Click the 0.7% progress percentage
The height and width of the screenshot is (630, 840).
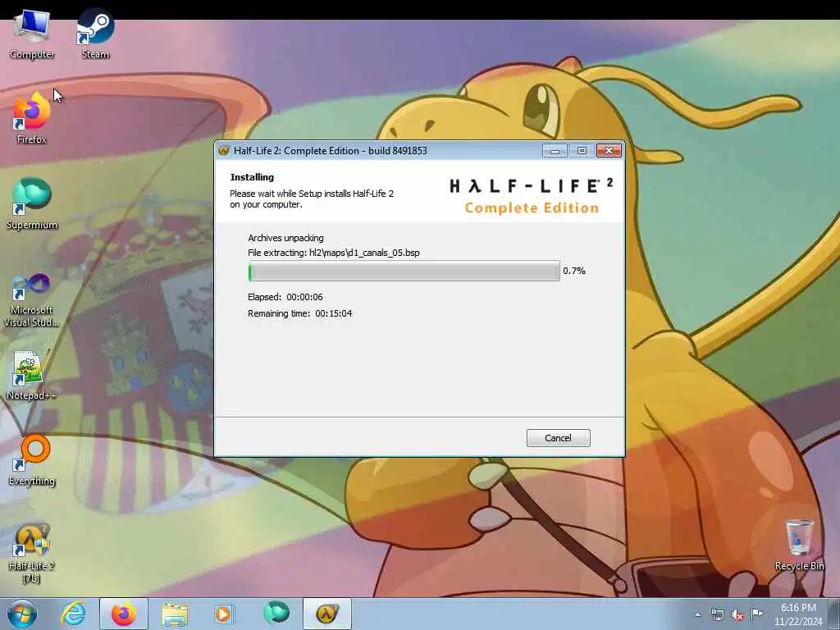coord(573,271)
